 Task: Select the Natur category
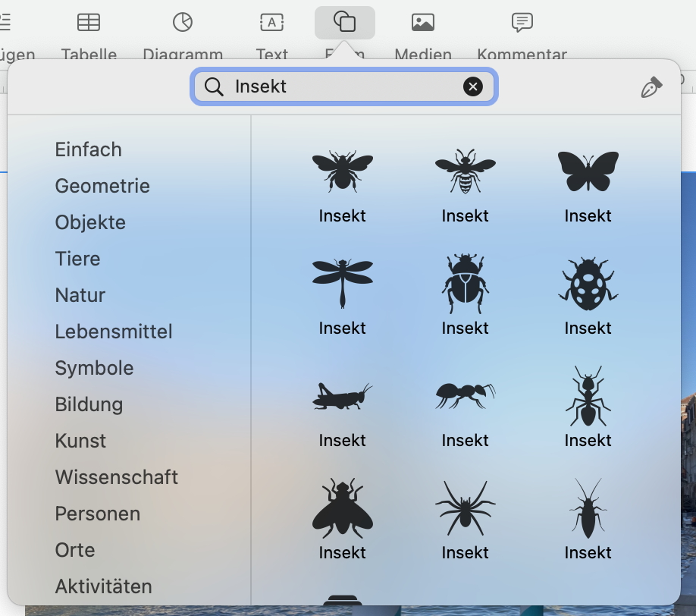point(80,295)
